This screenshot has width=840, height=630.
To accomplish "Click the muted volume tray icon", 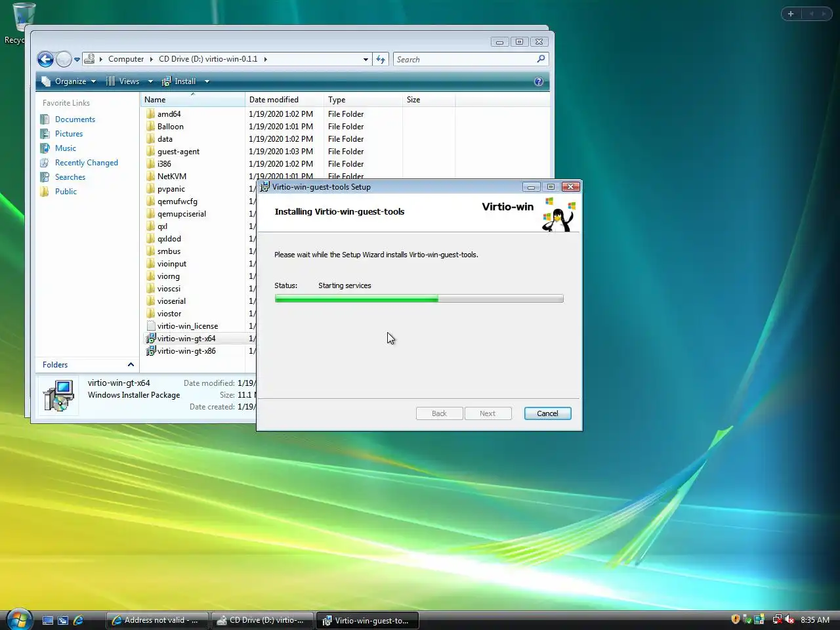I will (x=789, y=619).
